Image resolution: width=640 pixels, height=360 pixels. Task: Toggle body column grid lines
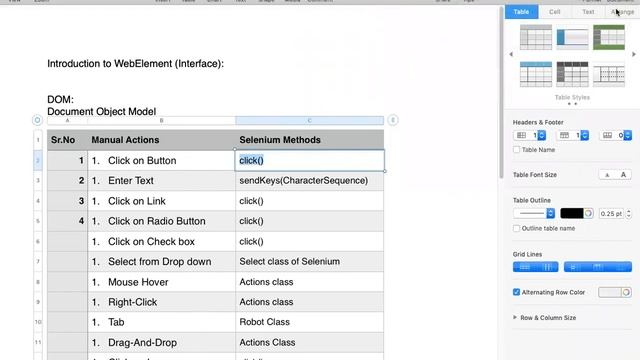(547, 267)
